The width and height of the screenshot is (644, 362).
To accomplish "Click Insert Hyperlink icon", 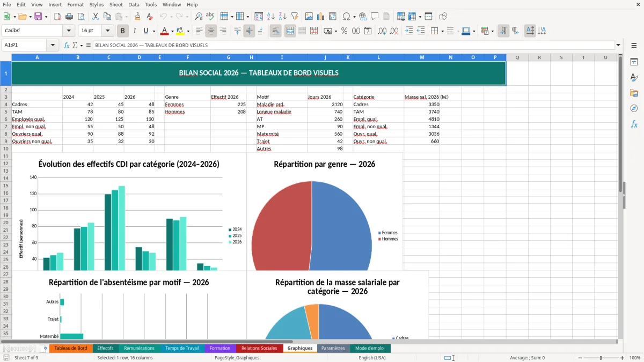I will [363, 17].
